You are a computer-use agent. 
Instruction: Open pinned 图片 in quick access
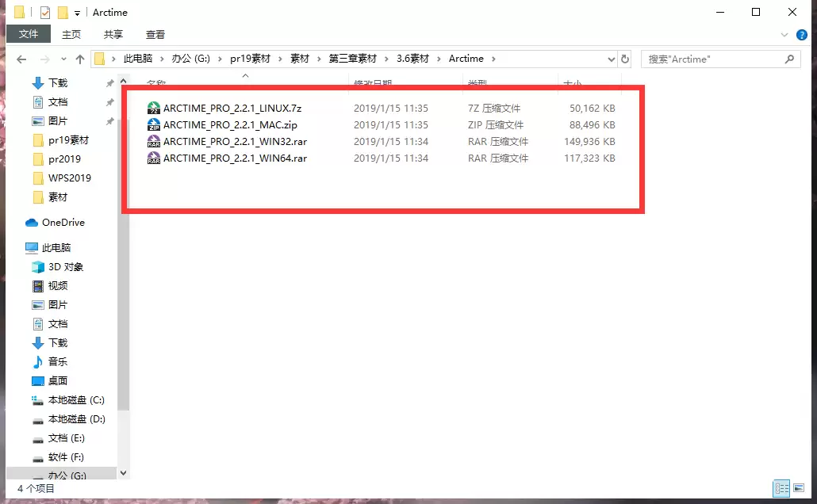pyautogui.click(x=58, y=121)
